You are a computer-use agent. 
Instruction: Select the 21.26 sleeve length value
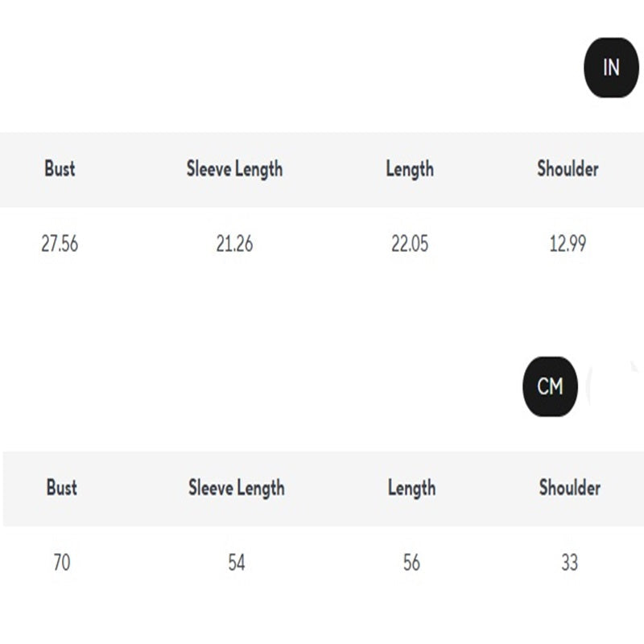click(234, 244)
